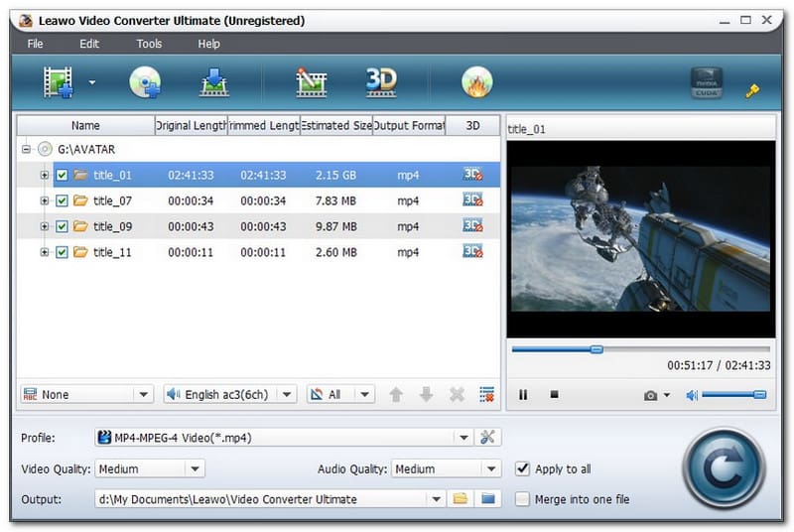This screenshot has height=532, width=794.
Task: Open the Edit menu
Action: pyautogui.click(x=89, y=44)
